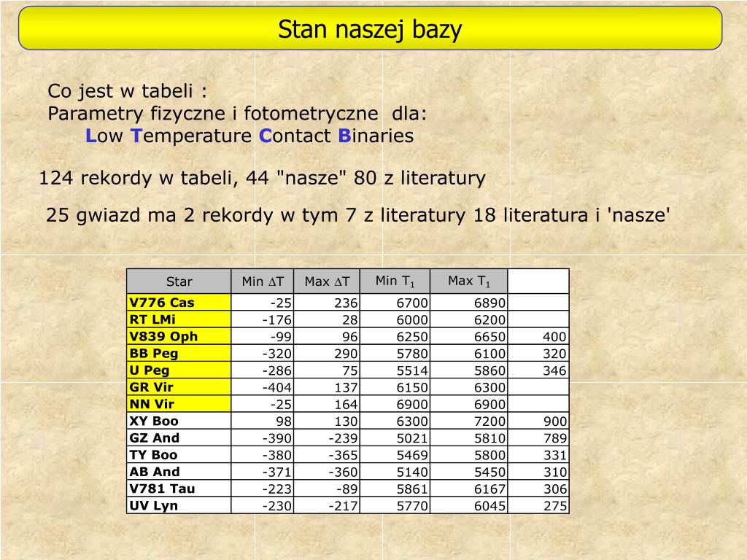Click the Min ΔT value -286
Screen dimensions: 747x560
(276, 370)
